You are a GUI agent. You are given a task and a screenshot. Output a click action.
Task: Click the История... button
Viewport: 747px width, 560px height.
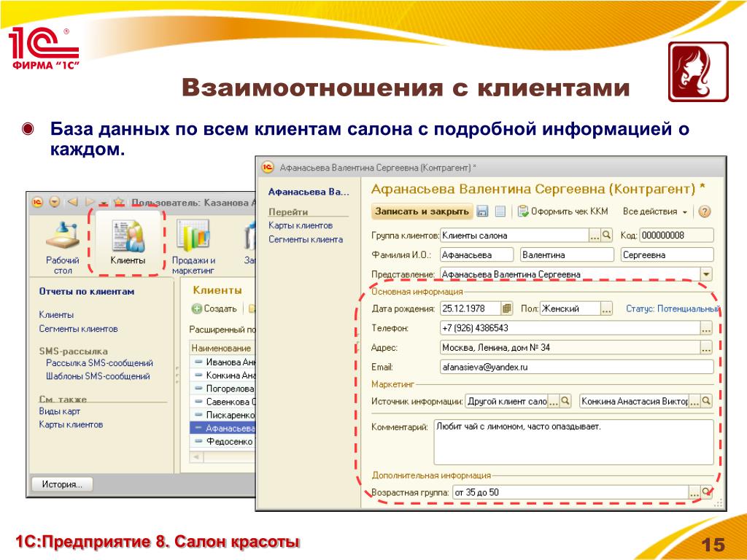coord(62,484)
